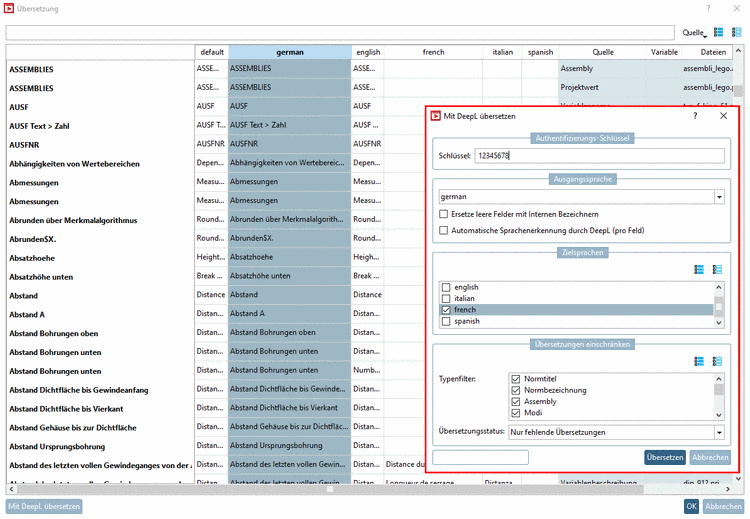The height and width of the screenshot is (519, 750).
Task: Click the table's horizontal scrollbar thumb
Action: point(330,489)
